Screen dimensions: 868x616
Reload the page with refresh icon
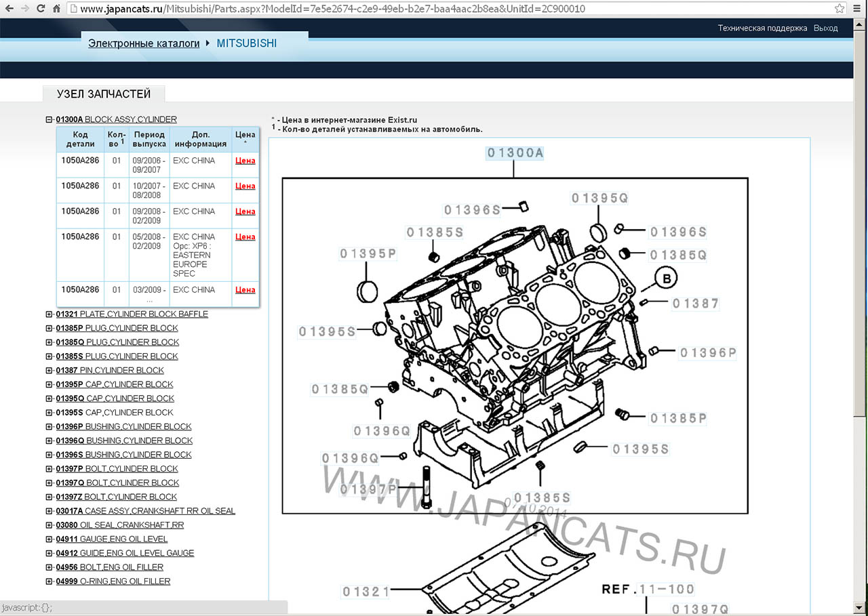41,9
